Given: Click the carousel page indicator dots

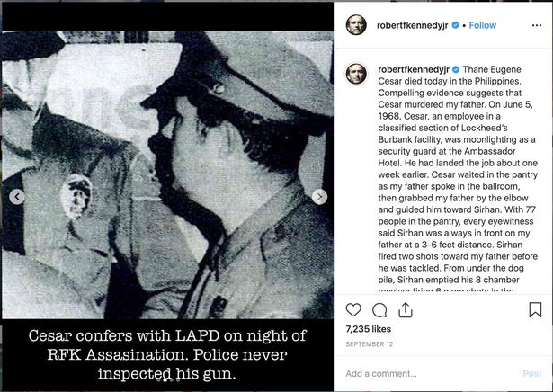Looking at the screenshot, I should [168, 379].
